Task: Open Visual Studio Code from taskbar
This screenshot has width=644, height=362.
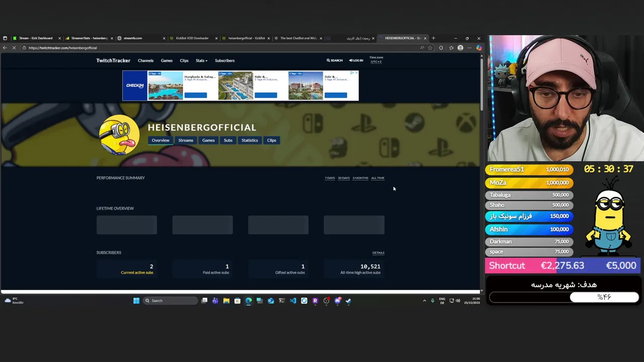Action: [x=293, y=301]
